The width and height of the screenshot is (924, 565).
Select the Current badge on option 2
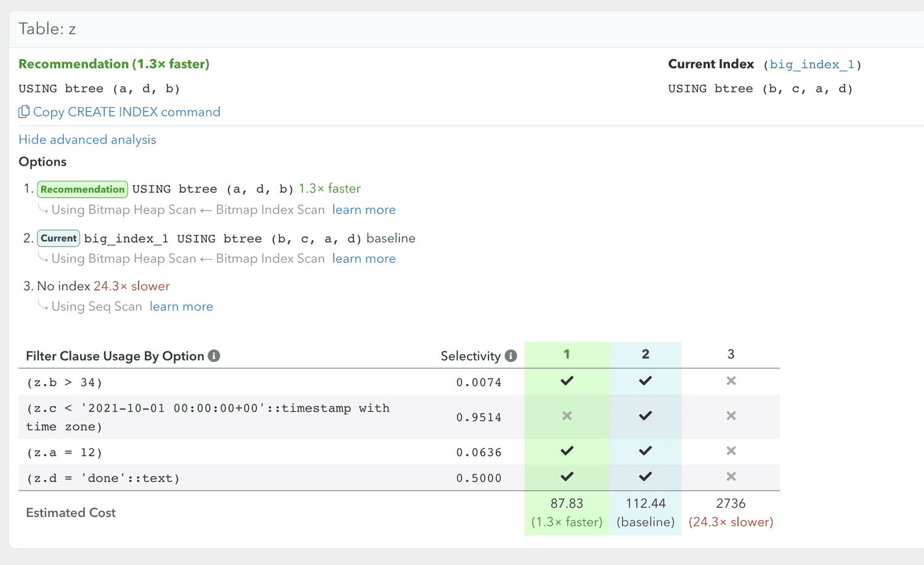(x=58, y=238)
